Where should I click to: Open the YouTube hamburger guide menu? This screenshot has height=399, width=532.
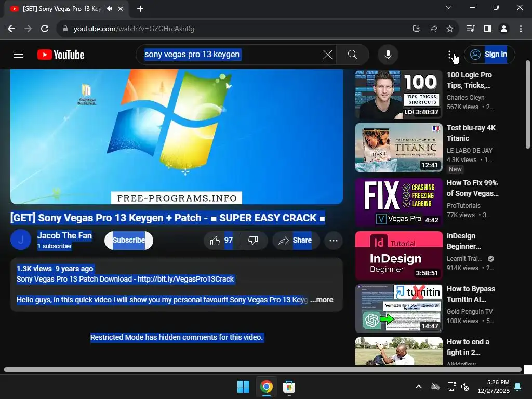[19, 55]
